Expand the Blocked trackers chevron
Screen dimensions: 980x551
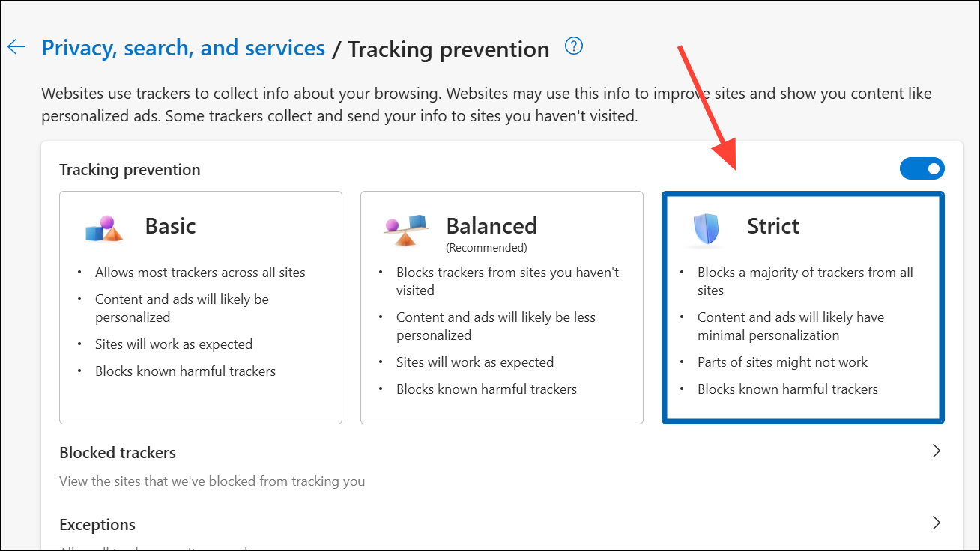point(936,451)
